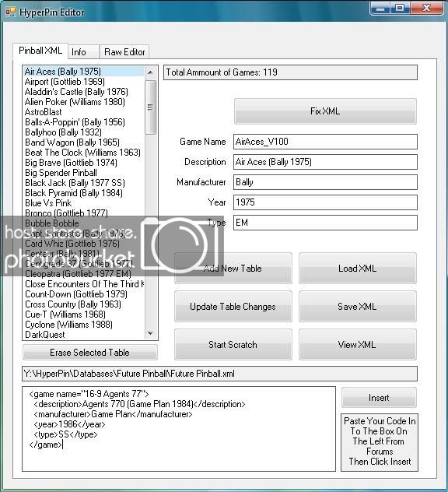This screenshot has width=448, height=492.
Task: Click the XML code paste text box
Action: [x=179, y=429]
